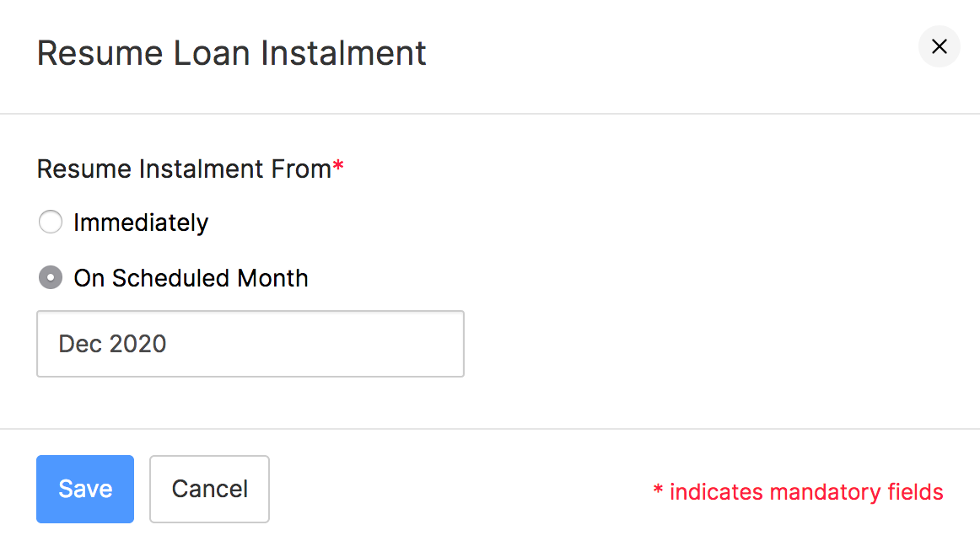Screen dimensions: 980x541
Task: Switch resume timing to Immediately
Action: 51,222
